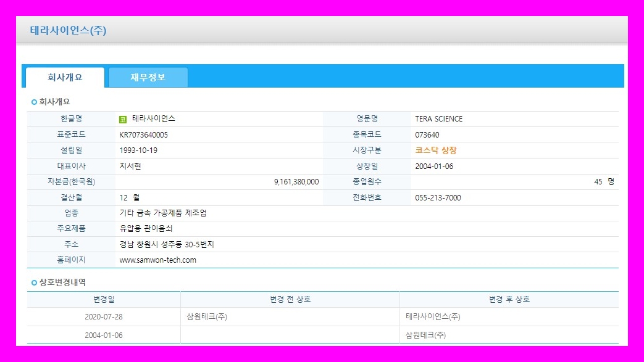The height and width of the screenshot is (362, 644).
Task: Click the main product 유압용 관이음쇠
Action: tap(146, 228)
